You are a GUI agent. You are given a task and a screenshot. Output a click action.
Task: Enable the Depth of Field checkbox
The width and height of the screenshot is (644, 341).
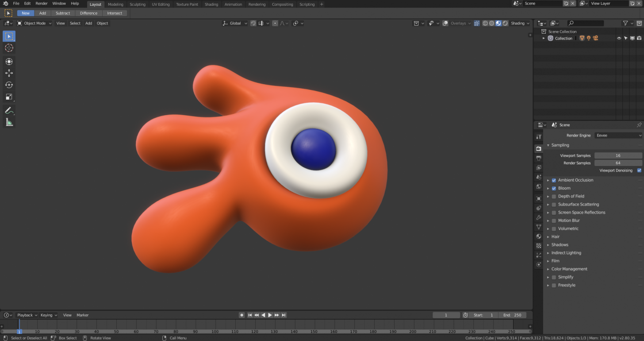[554, 196]
